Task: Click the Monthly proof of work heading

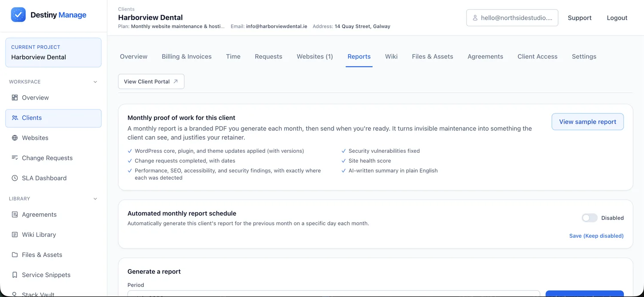Action: point(181,118)
